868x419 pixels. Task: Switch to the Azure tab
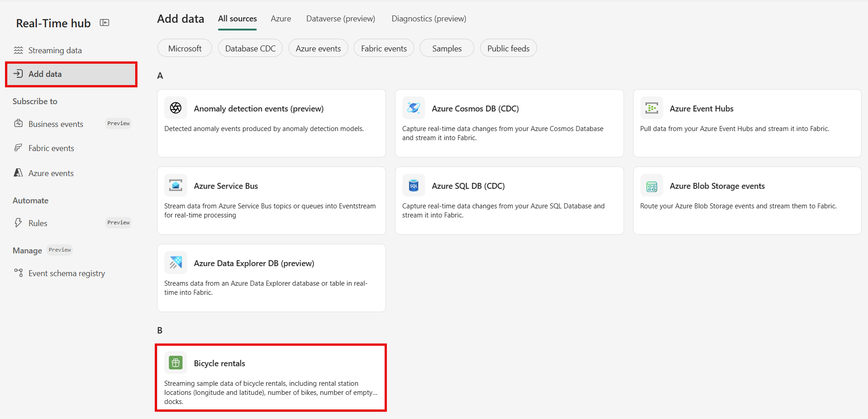tap(281, 19)
